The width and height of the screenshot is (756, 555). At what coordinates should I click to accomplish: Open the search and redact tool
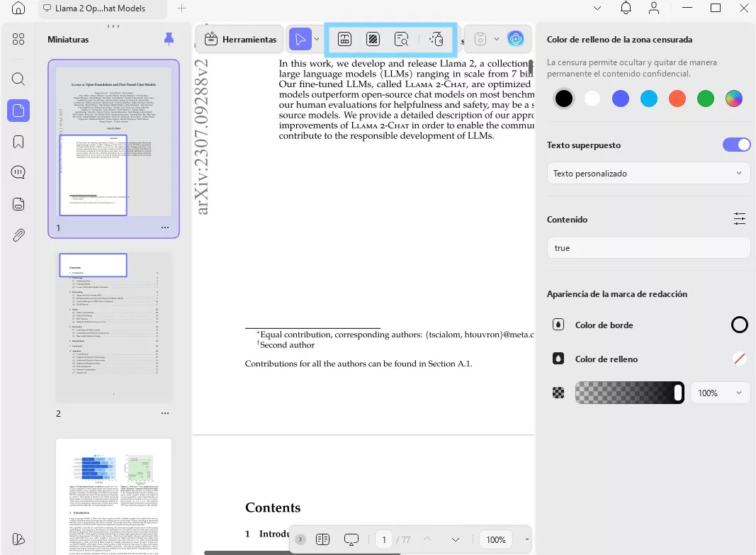point(401,39)
